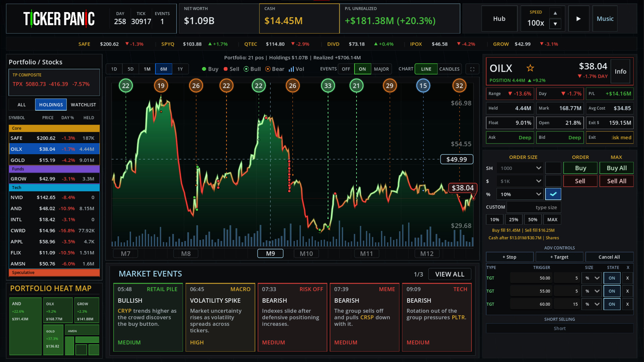
Task: Toggle Bear event markers in the legend
Action: pos(275,69)
